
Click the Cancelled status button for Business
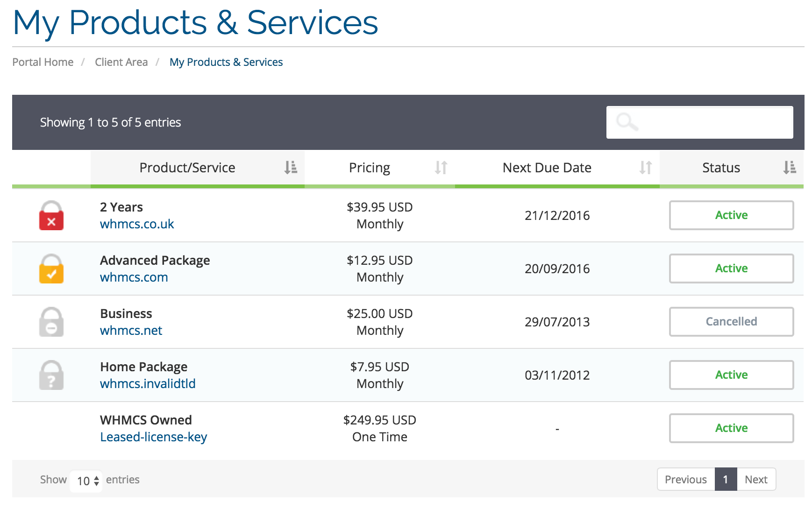tap(731, 322)
